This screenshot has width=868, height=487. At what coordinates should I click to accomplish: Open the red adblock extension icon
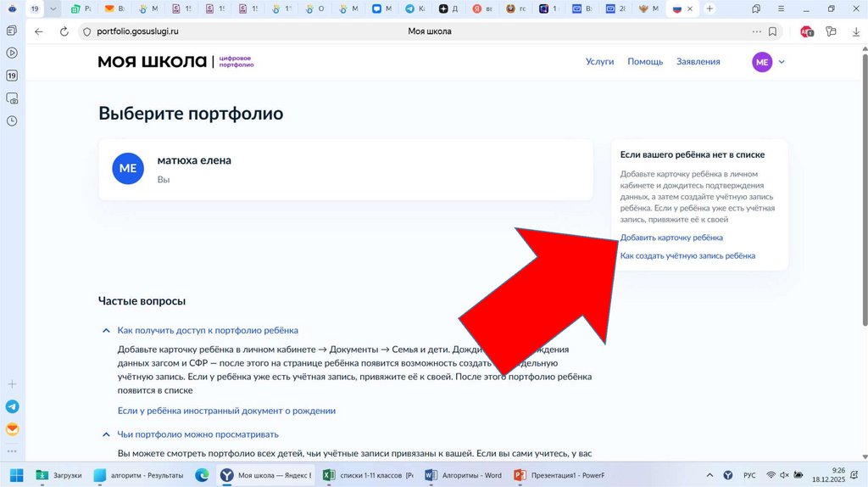[807, 31]
